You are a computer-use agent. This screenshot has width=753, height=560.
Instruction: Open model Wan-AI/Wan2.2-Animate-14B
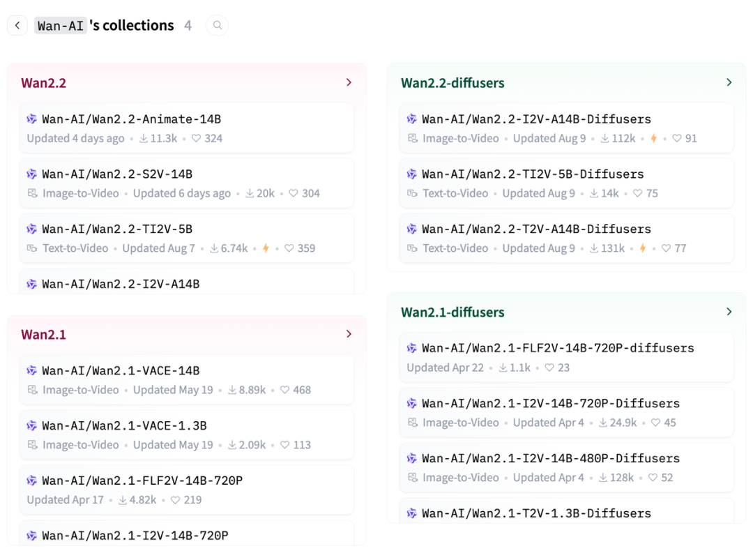(186, 128)
